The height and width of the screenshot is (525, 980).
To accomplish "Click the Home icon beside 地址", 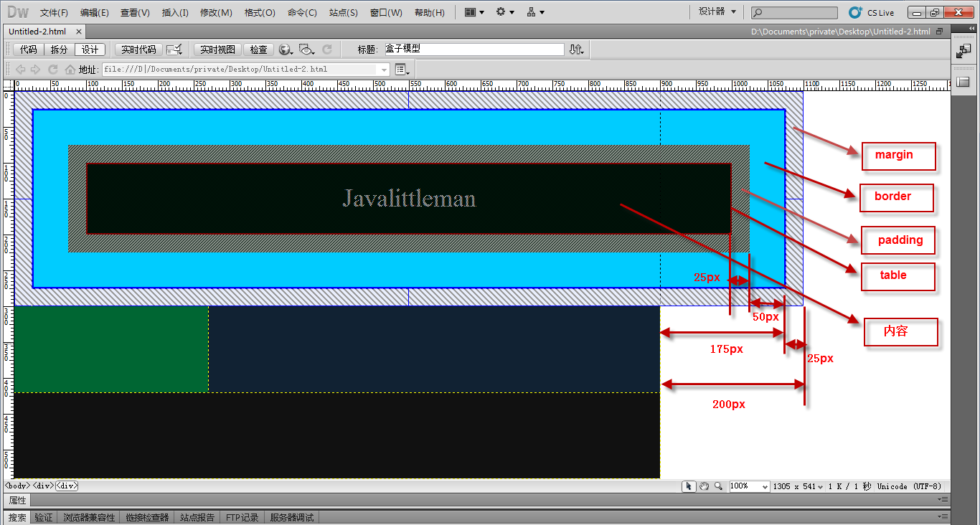I will (x=70, y=70).
